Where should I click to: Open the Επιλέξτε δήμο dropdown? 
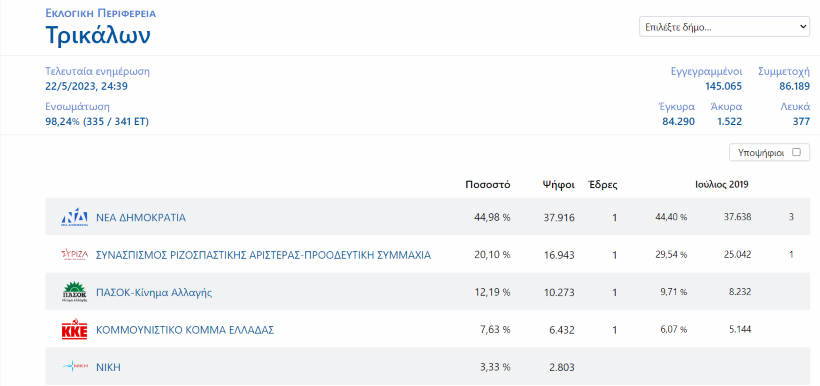click(724, 27)
